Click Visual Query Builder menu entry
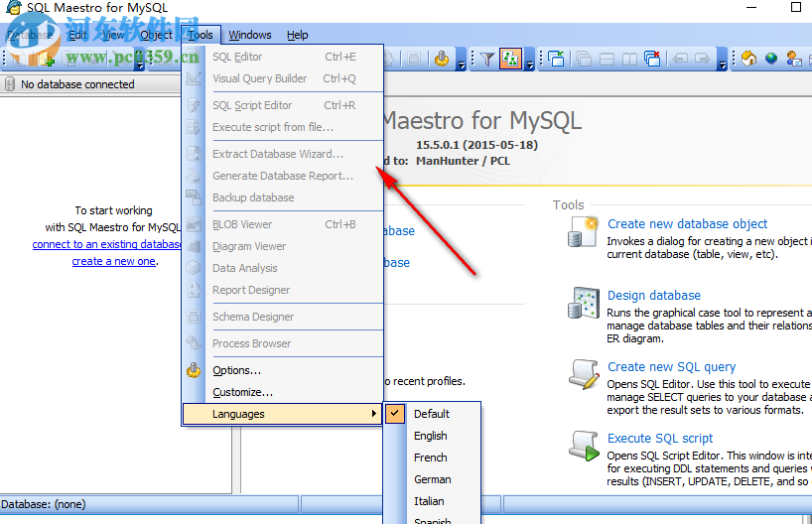The height and width of the screenshot is (524, 812). point(283,78)
